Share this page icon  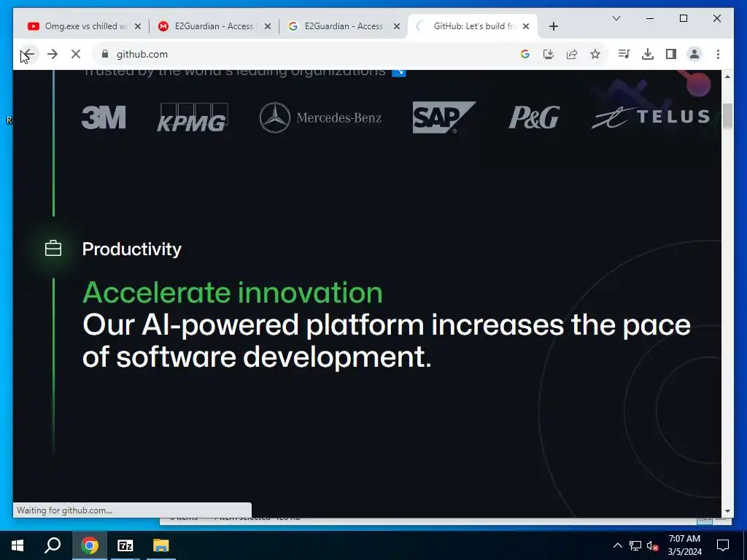tap(572, 54)
